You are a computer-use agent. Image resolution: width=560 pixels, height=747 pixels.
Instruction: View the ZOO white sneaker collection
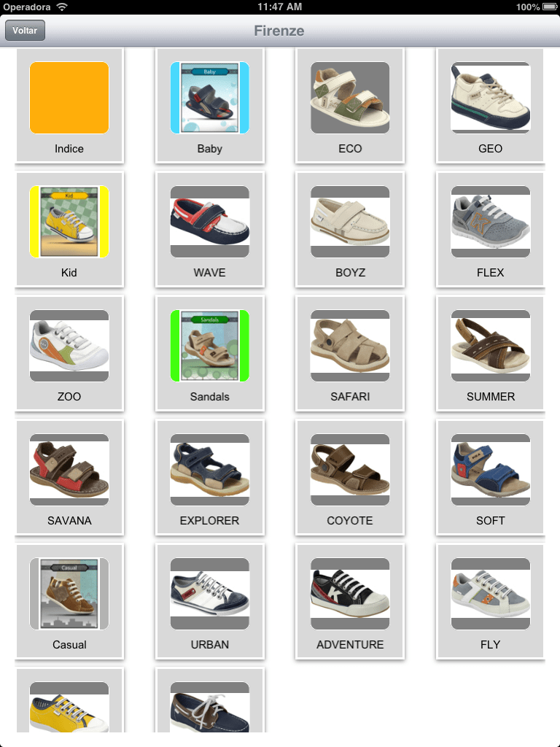click(x=69, y=353)
